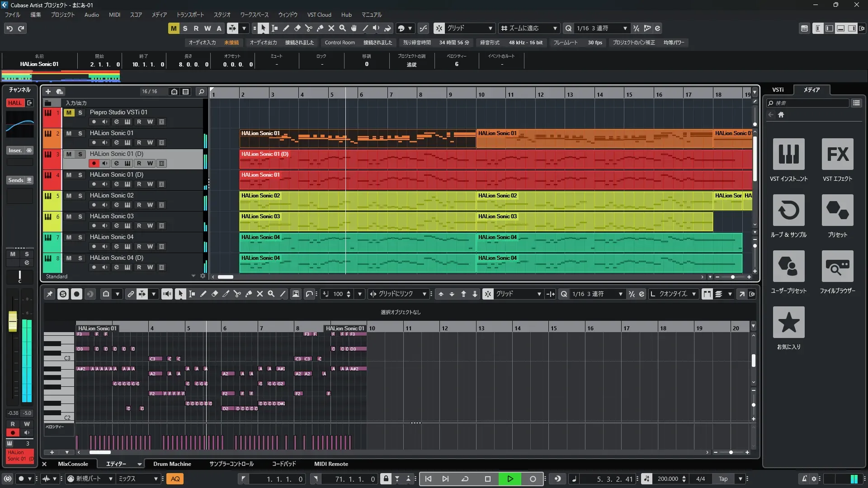This screenshot has height=488, width=868.
Task: Toggle record enable on HALion Sonic 01 (D) track
Action: pos(94,164)
